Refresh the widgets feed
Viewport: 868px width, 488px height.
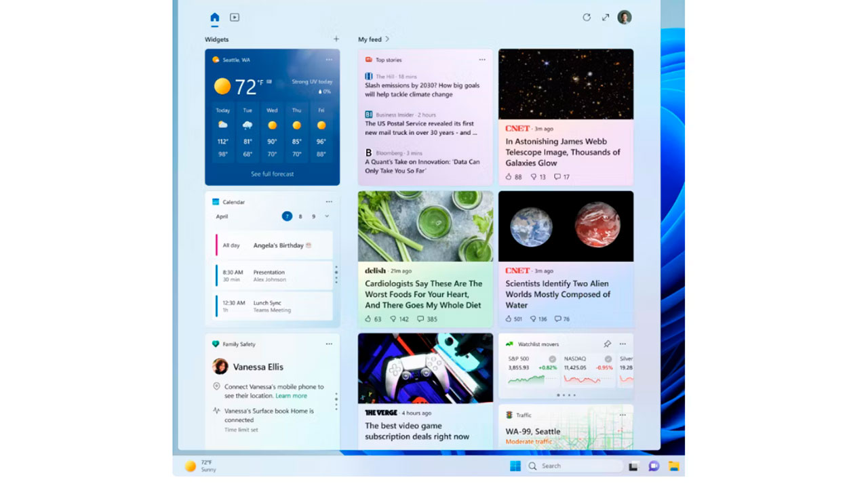point(587,18)
